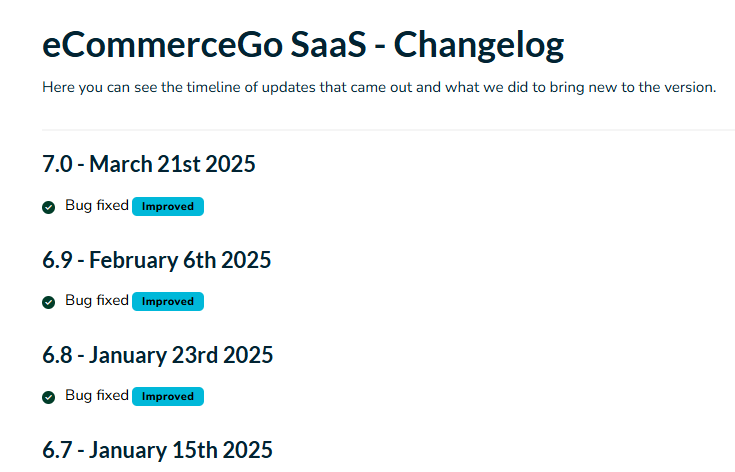Click the green check icon under version 6.9
Viewport: 735px width, 472px height.
click(x=48, y=302)
